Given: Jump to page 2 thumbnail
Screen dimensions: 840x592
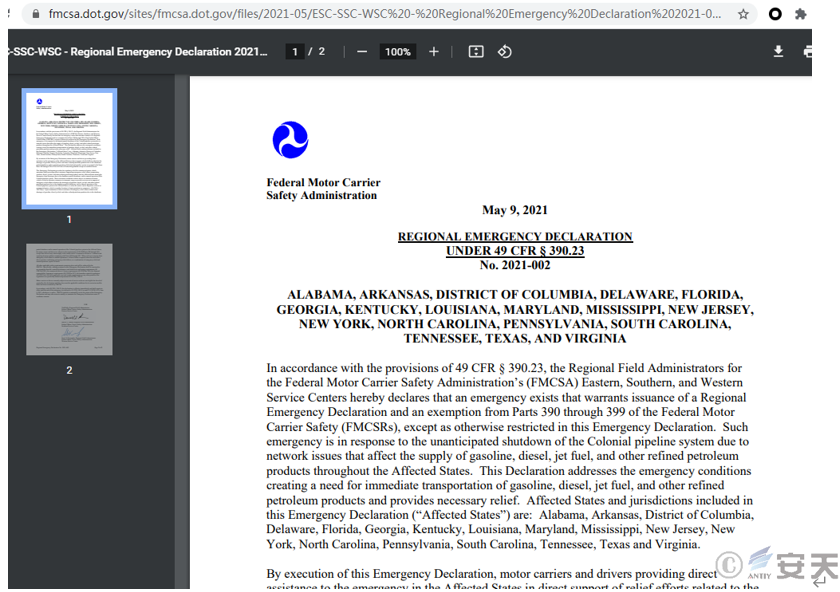Looking at the screenshot, I should coord(69,299).
